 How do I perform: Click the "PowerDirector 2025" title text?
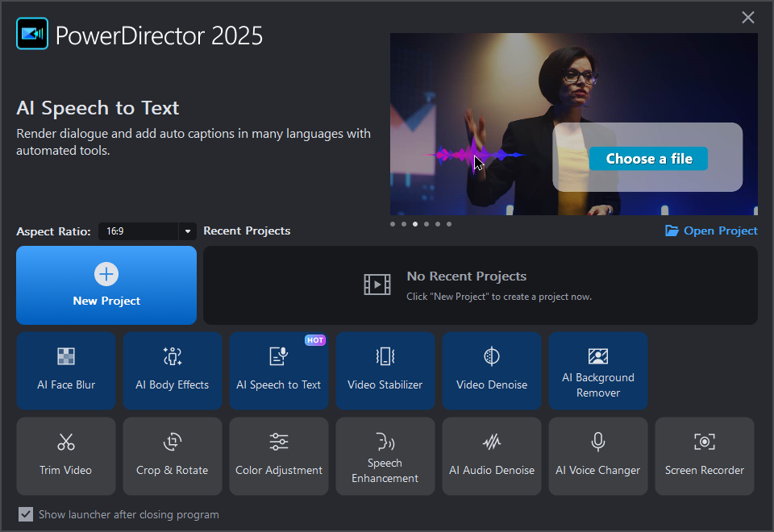(x=159, y=35)
